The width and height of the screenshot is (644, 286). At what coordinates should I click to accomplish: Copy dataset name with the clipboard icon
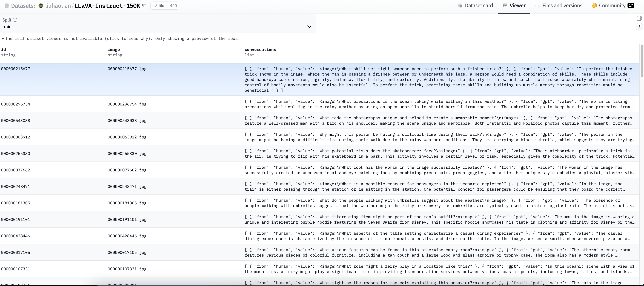pos(144,6)
